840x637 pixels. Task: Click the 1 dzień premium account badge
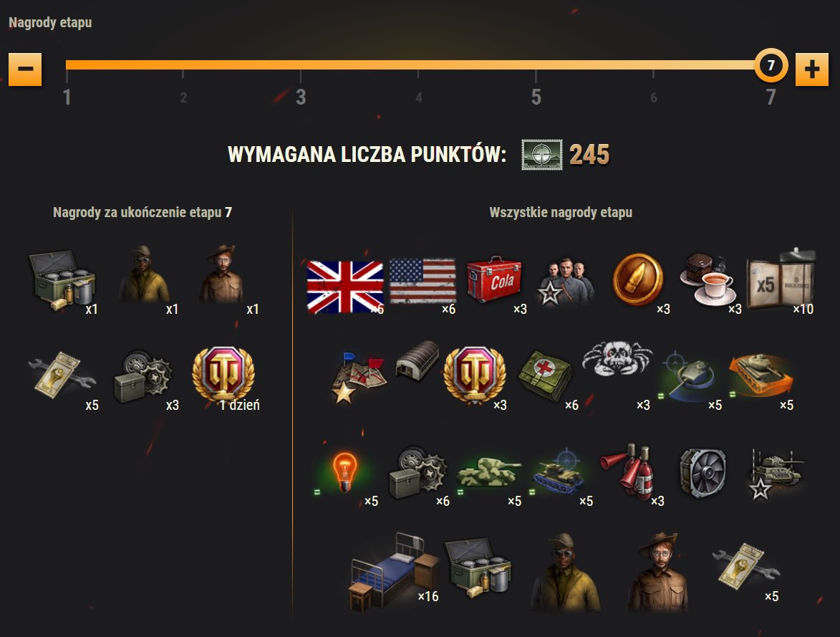(223, 376)
